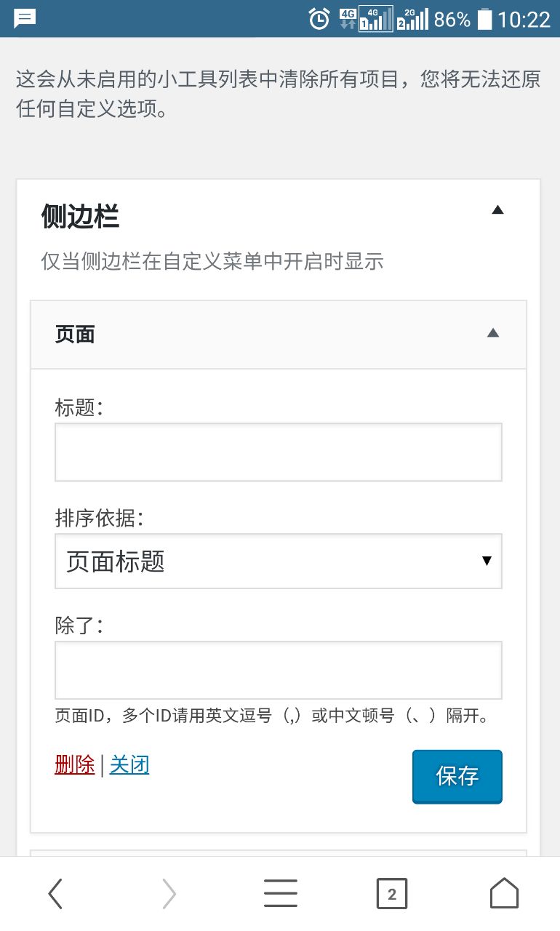
Task: Tap the 4G signal strength indicator
Action: tap(375, 19)
